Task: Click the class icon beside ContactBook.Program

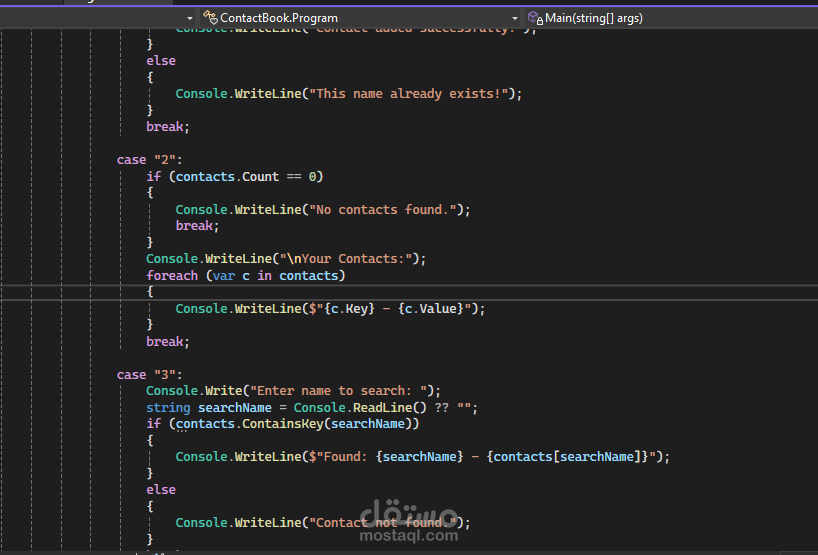Action: click(x=210, y=18)
